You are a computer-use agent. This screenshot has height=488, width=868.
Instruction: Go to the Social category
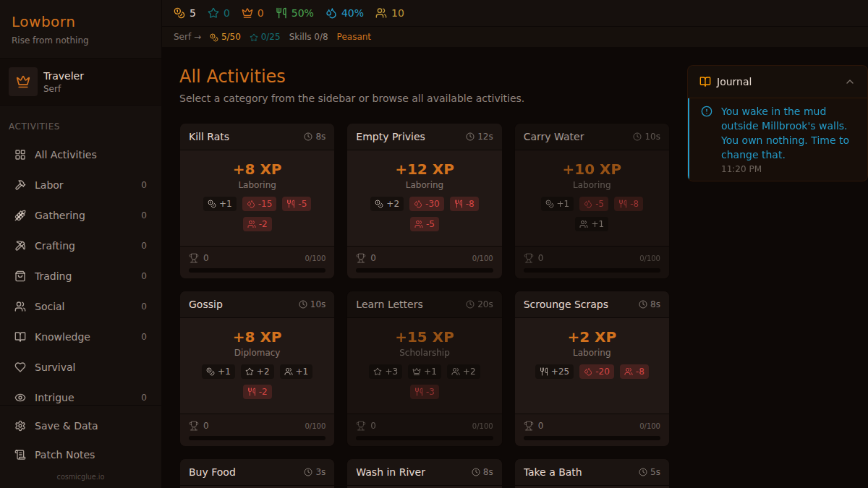click(80, 307)
